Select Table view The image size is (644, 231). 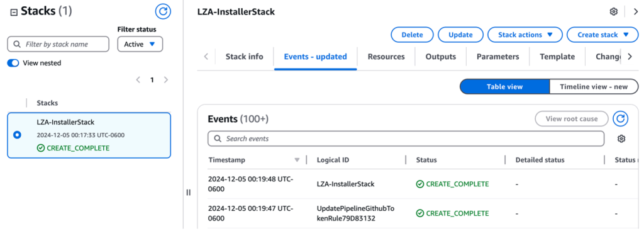pyautogui.click(x=504, y=87)
